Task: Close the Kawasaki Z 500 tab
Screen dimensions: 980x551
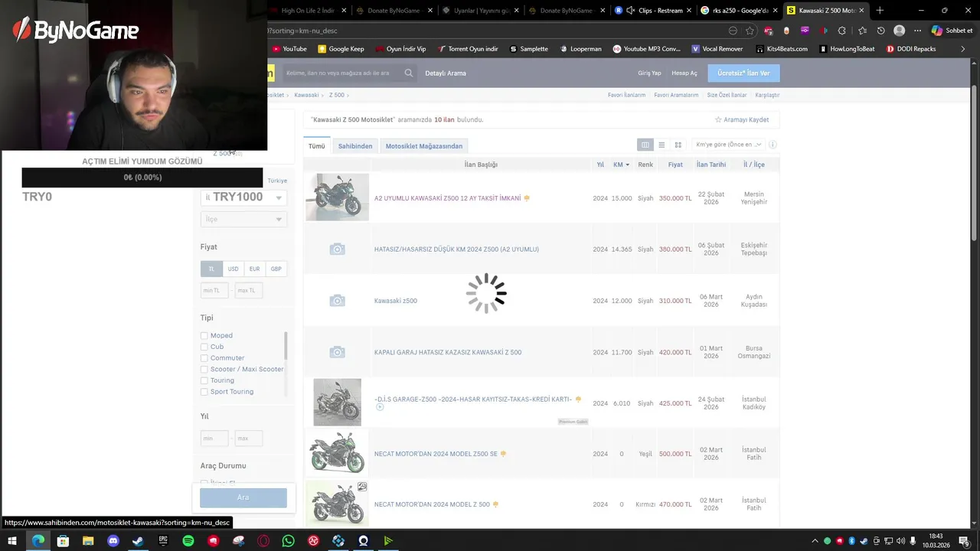Action: pos(861,11)
